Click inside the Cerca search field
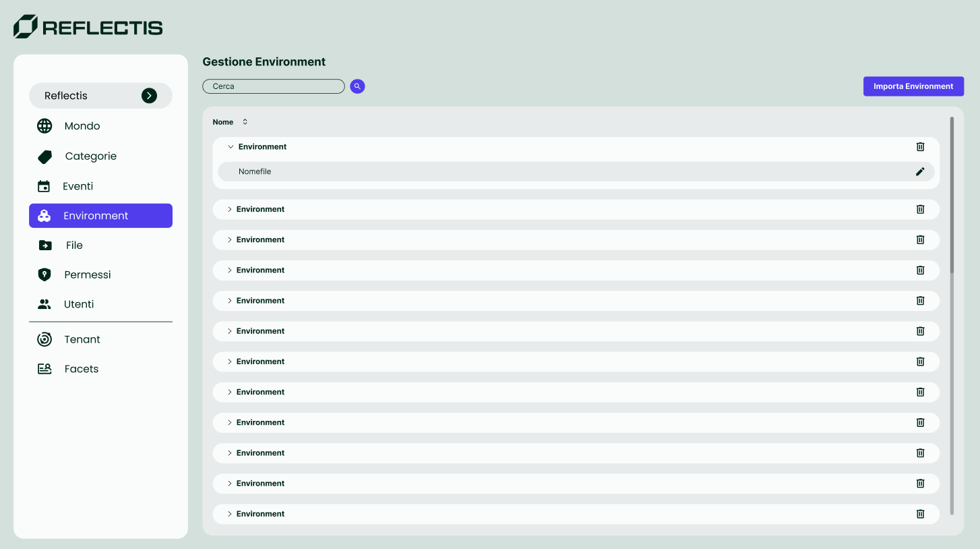This screenshot has width=980, height=549. pyautogui.click(x=273, y=86)
